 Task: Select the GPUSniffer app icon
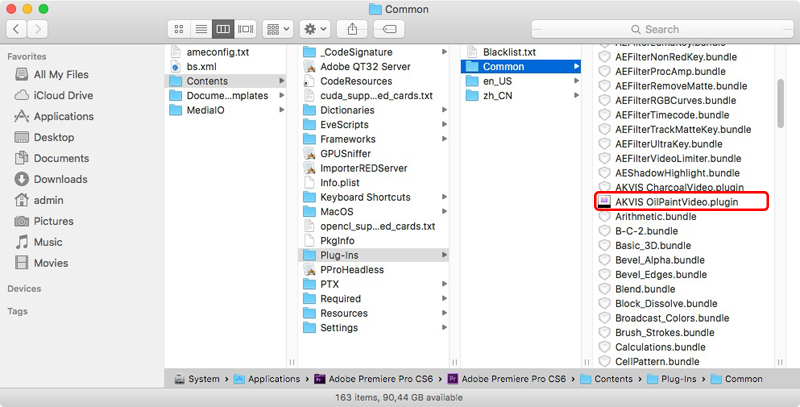309,154
